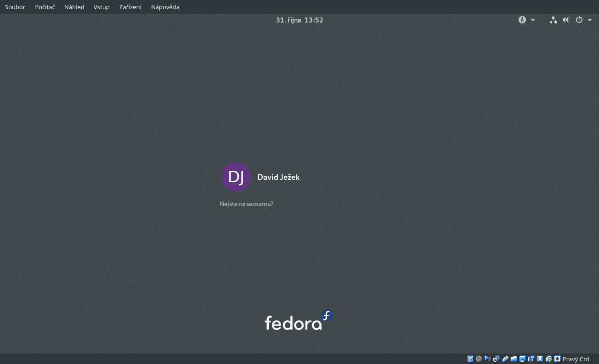Select the user David Ježek to log in

[278, 177]
